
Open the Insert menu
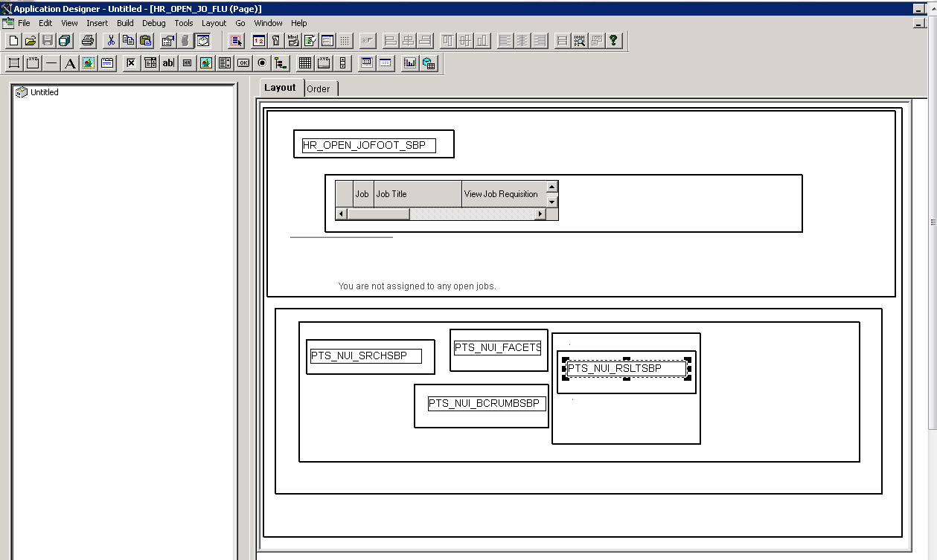97,23
